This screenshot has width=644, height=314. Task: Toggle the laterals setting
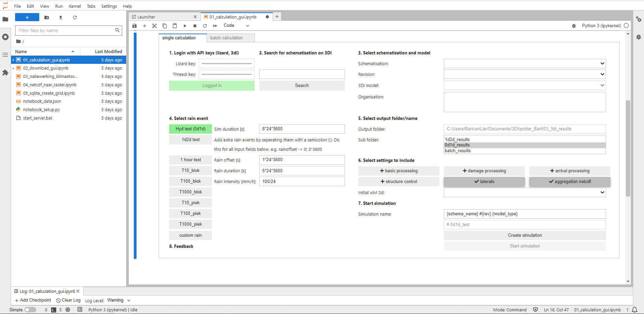(484, 182)
